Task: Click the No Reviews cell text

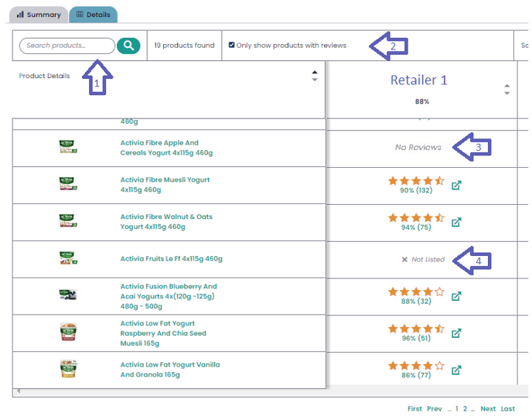Action: [418, 147]
